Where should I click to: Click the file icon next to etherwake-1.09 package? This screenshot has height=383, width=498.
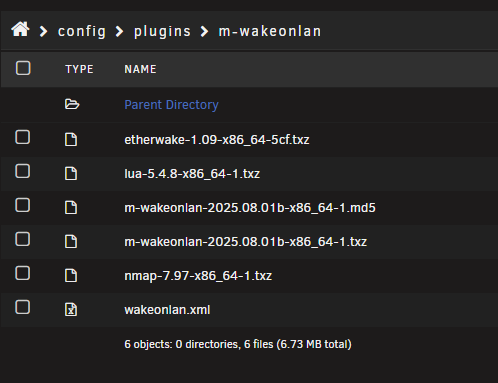pos(71,139)
